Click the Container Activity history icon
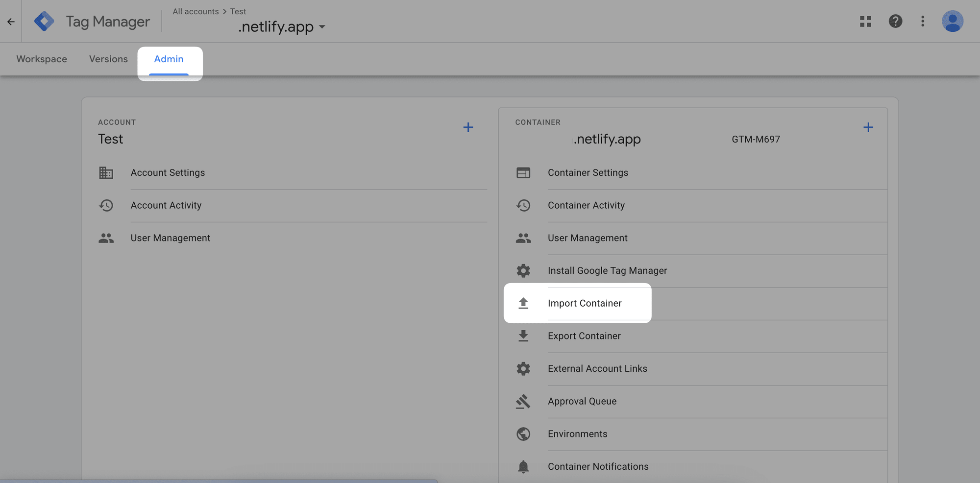980x483 pixels. [x=523, y=205]
